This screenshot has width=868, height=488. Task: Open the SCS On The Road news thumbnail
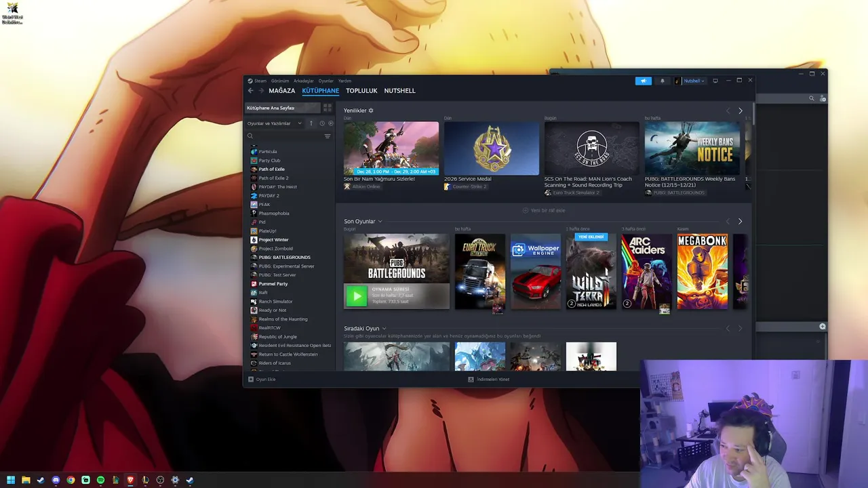point(592,148)
